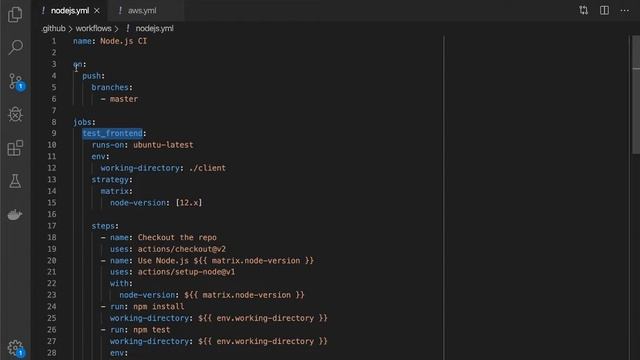Click '[12.x]' on line 15
This screenshot has height=360, width=640.
(x=189, y=203)
